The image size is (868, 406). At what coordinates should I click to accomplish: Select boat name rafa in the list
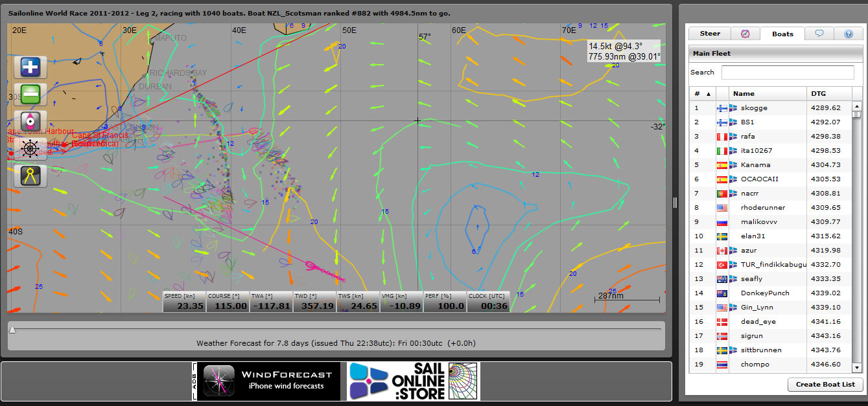pyautogui.click(x=748, y=137)
